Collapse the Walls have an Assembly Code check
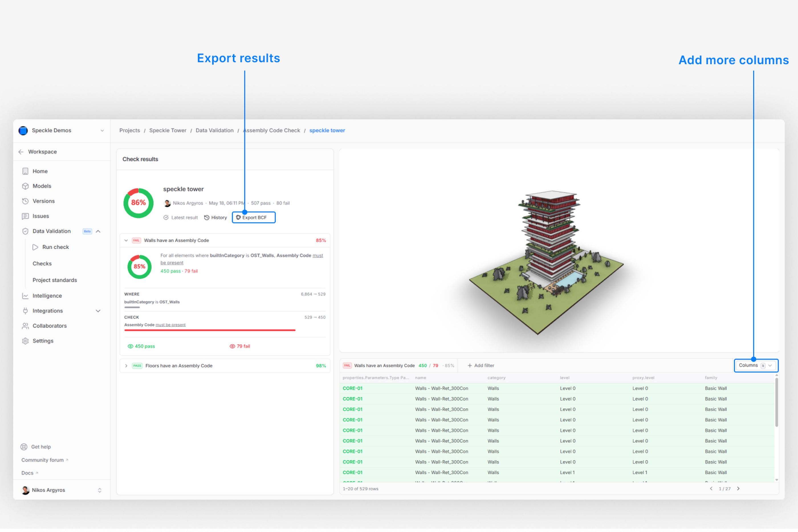Screen dimensions: 798x532 tap(126, 240)
